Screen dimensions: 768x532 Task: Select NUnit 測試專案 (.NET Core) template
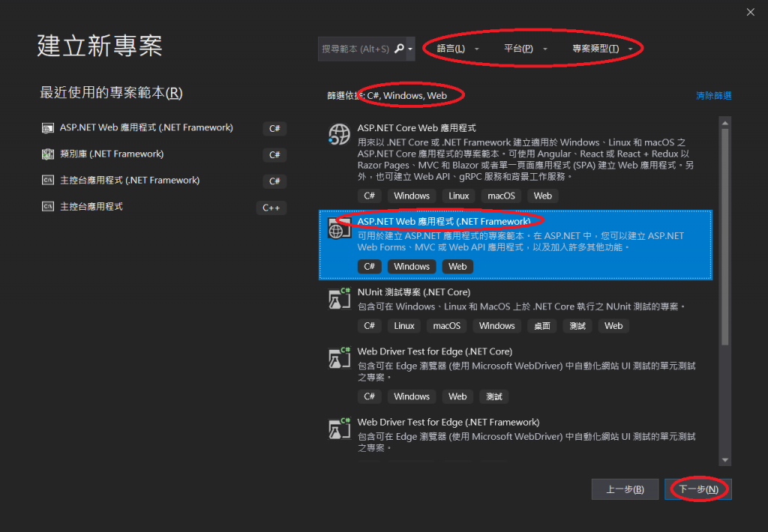[515, 311]
